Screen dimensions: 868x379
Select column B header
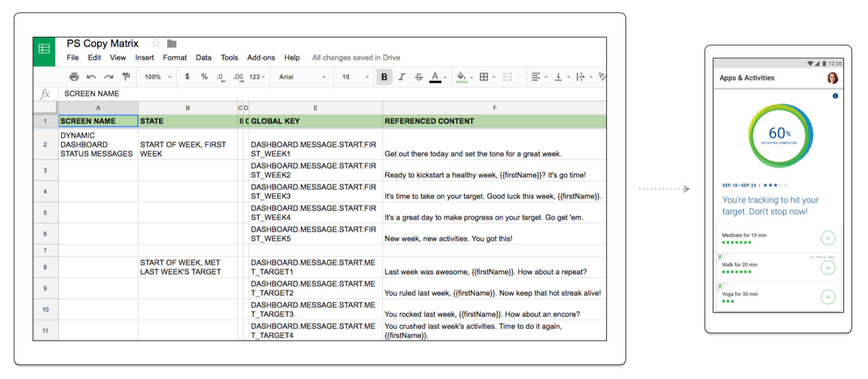tap(188, 108)
